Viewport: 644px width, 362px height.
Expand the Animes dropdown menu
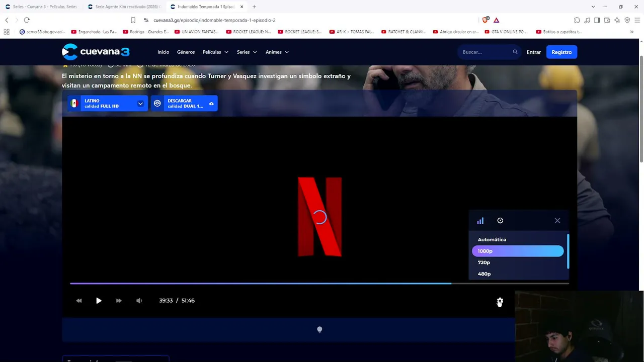[x=277, y=52]
